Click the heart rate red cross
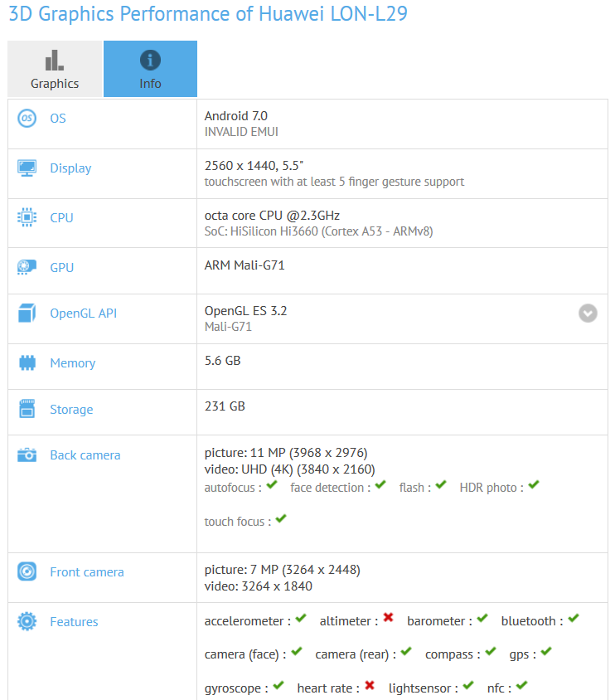 point(370,685)
